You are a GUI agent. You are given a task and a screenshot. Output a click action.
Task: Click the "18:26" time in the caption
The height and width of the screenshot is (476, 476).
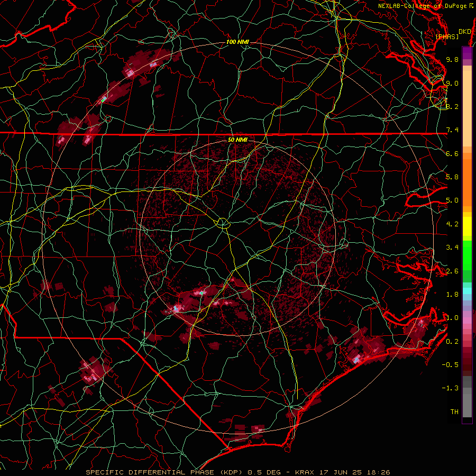tap(379, 472)
